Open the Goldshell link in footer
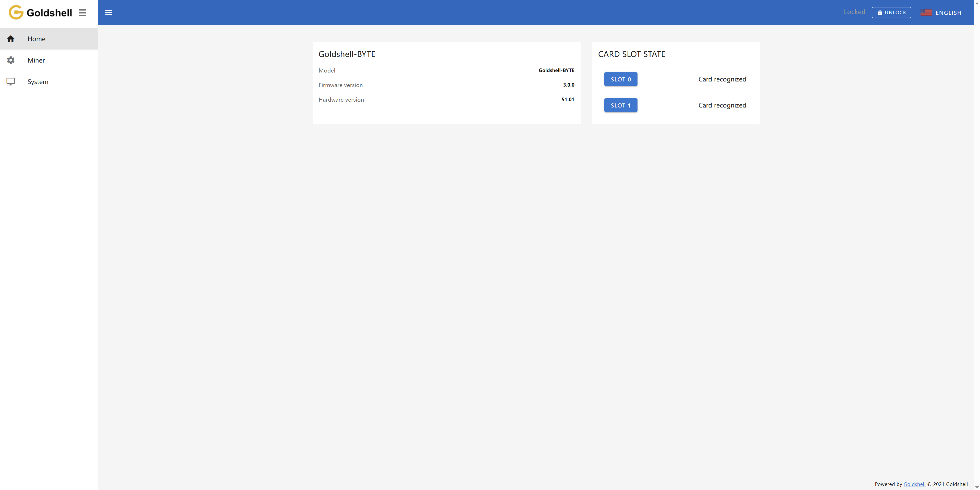 (914, 484)
